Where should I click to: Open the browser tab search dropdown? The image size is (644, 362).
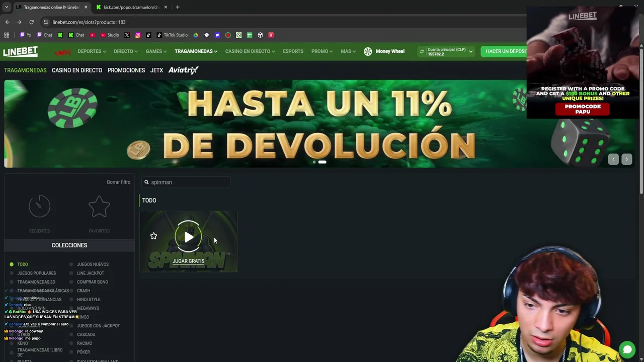coord(7,7)
